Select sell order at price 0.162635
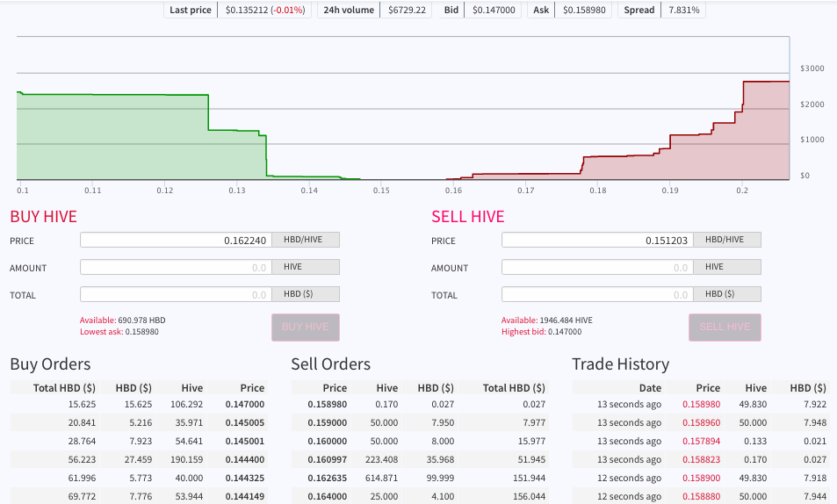The width and height of the screenshot is (837, 504). click(x=420, y=478)
